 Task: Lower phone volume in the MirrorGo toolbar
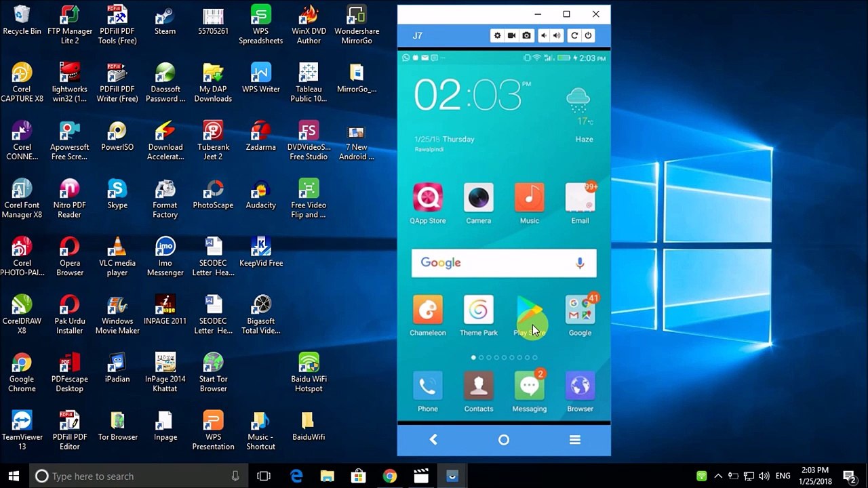[x=543, y=35]
